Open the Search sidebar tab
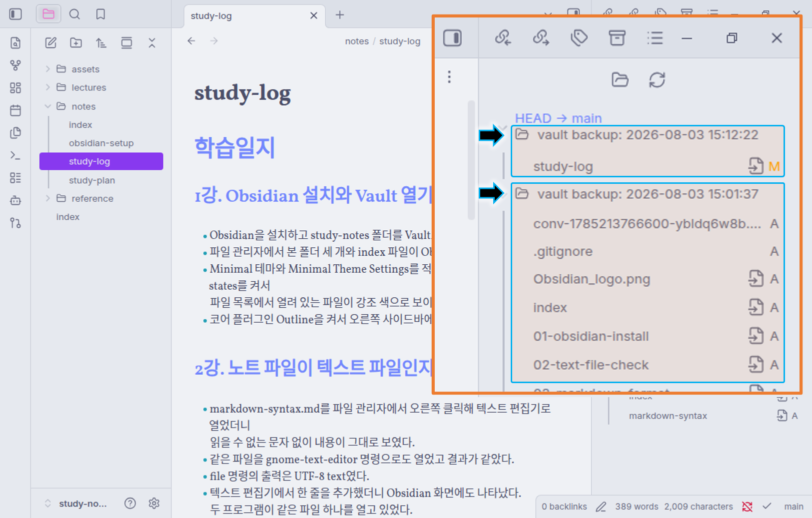The width and height of the screenshot is (812, 518). tap(74, 14)
